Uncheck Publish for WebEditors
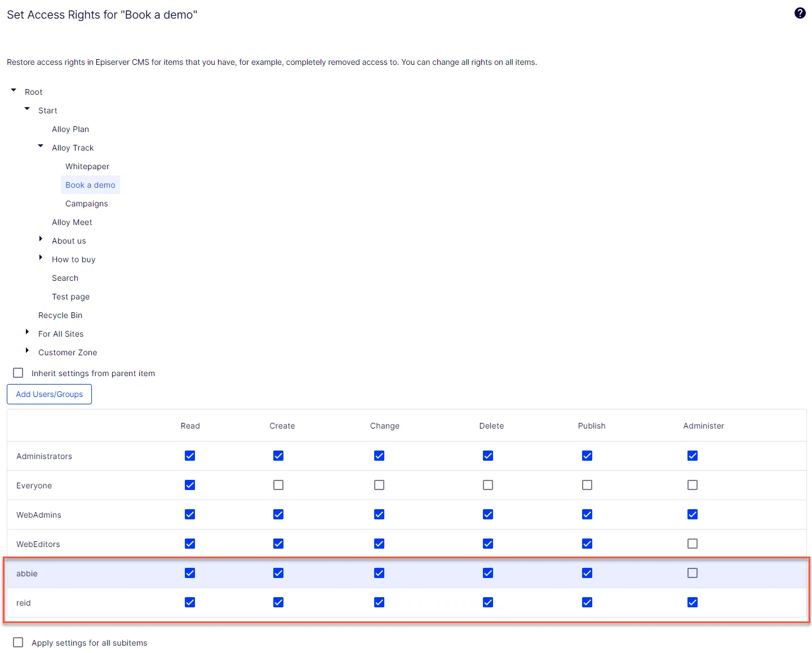Screen dimensions: 812x653 tap(587, 544)
